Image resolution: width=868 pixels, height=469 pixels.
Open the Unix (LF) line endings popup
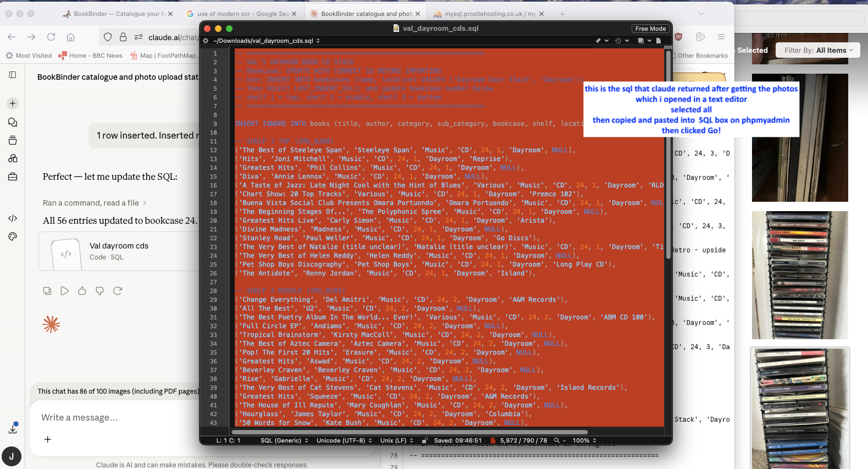[397, 440]
